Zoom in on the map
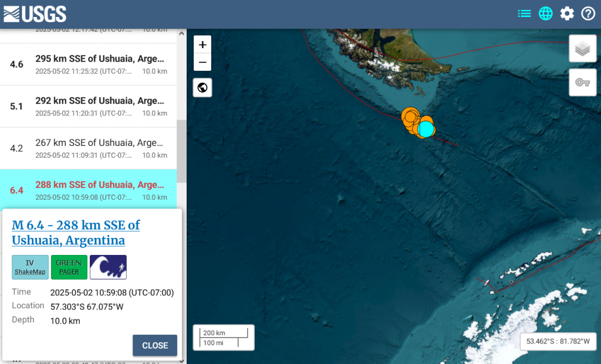The image size is (601, 364). (202, 45)
